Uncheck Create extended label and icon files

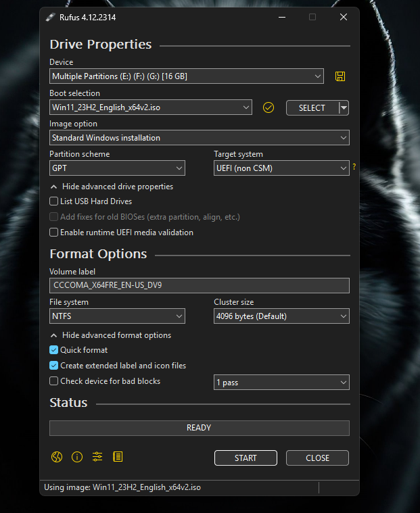tap(53, 365)
